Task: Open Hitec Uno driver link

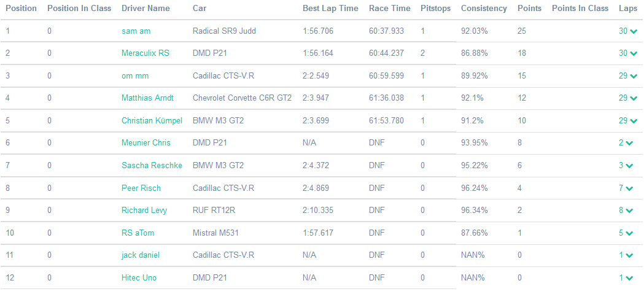Action: [x=139, y=278]
